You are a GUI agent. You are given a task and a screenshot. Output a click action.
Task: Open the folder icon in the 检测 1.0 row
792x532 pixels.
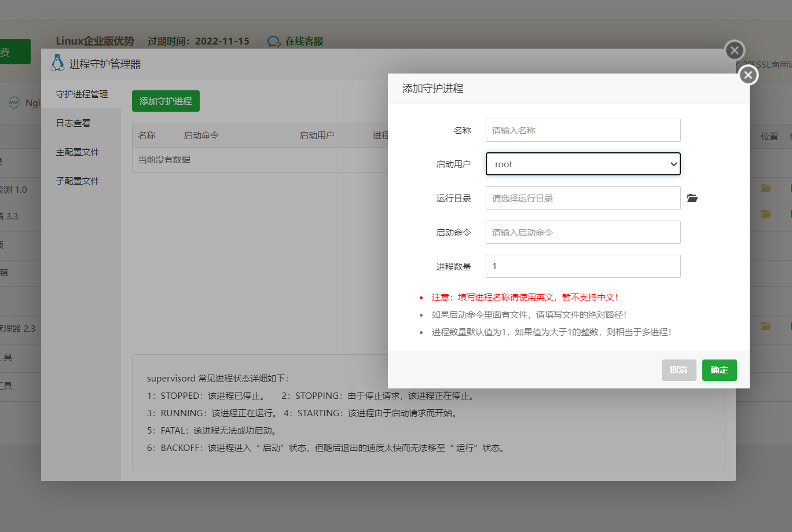[766, 188]
